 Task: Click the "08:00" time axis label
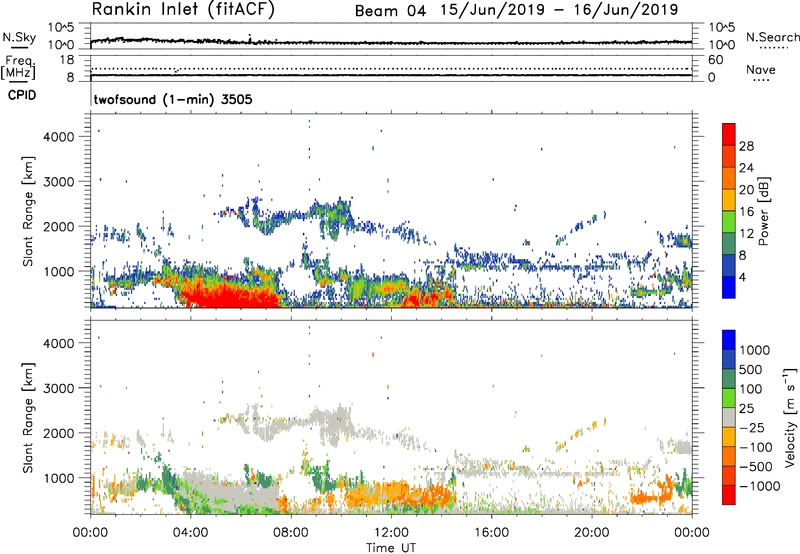tap(291, 532)
